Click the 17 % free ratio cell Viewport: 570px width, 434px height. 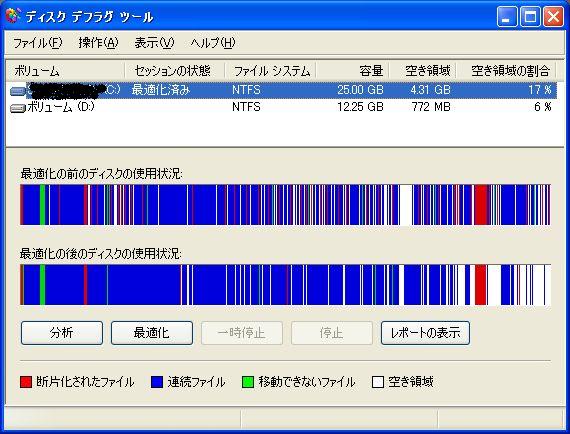(540, 90)
